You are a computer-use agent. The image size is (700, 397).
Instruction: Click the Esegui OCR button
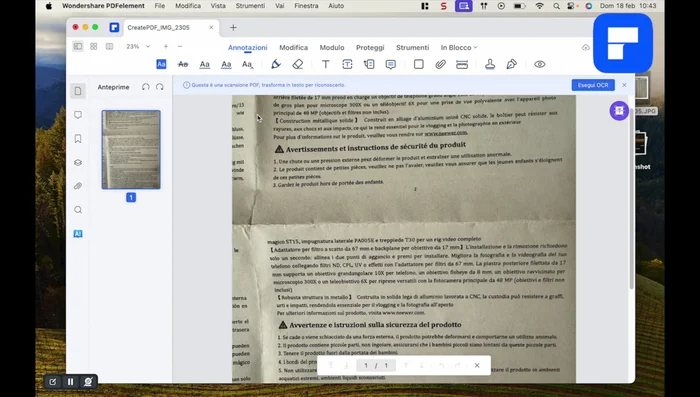(x=593, y=85)
